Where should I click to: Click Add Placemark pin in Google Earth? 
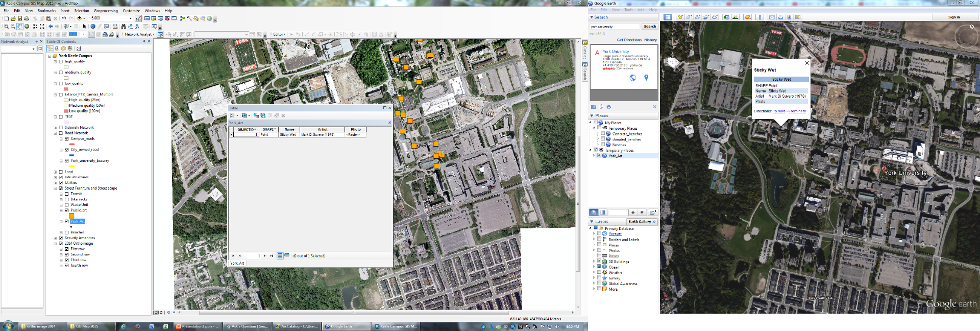coord(680,17)
